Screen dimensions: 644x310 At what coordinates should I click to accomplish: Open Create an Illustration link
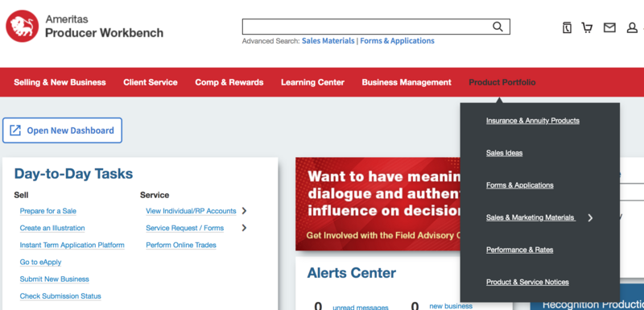click(x=52, y=228)
